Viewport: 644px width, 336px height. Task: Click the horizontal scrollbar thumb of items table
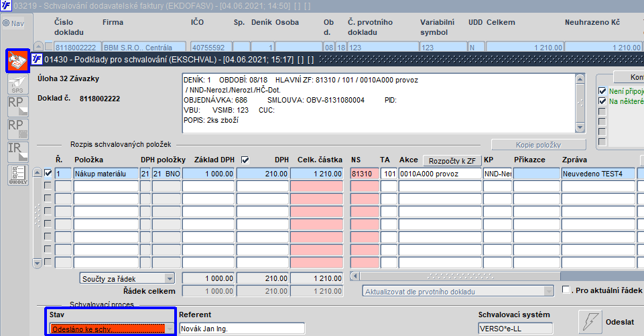click(460, 276)
